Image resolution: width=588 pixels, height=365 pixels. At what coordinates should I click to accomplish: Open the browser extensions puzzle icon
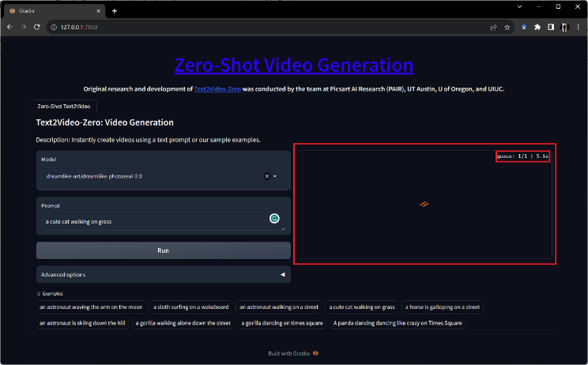537,27
